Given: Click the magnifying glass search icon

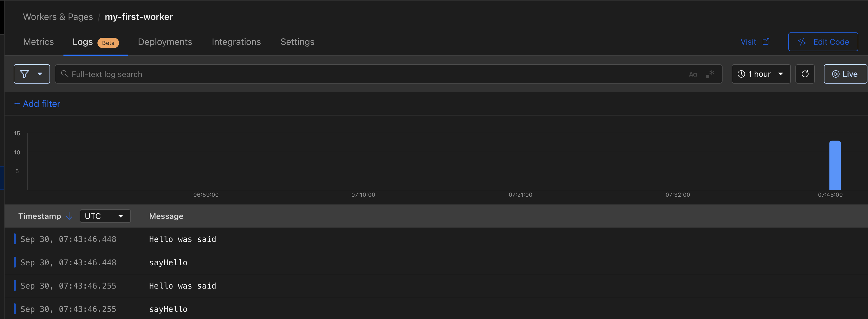Looking at the screenshot, I should (65, 74).
